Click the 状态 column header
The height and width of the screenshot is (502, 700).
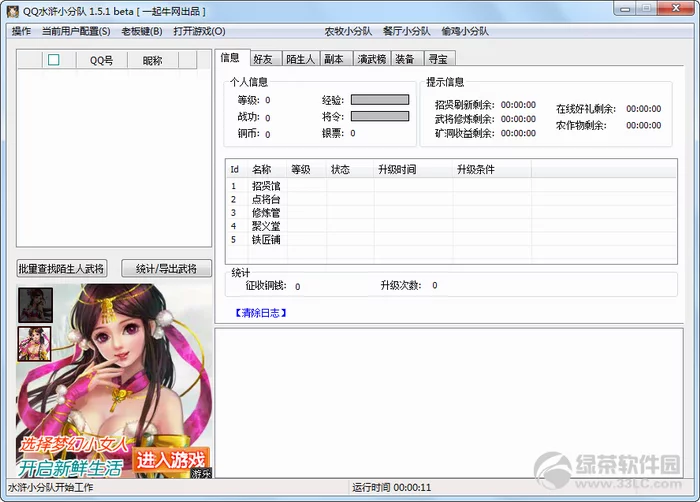(x=350, y=169)
